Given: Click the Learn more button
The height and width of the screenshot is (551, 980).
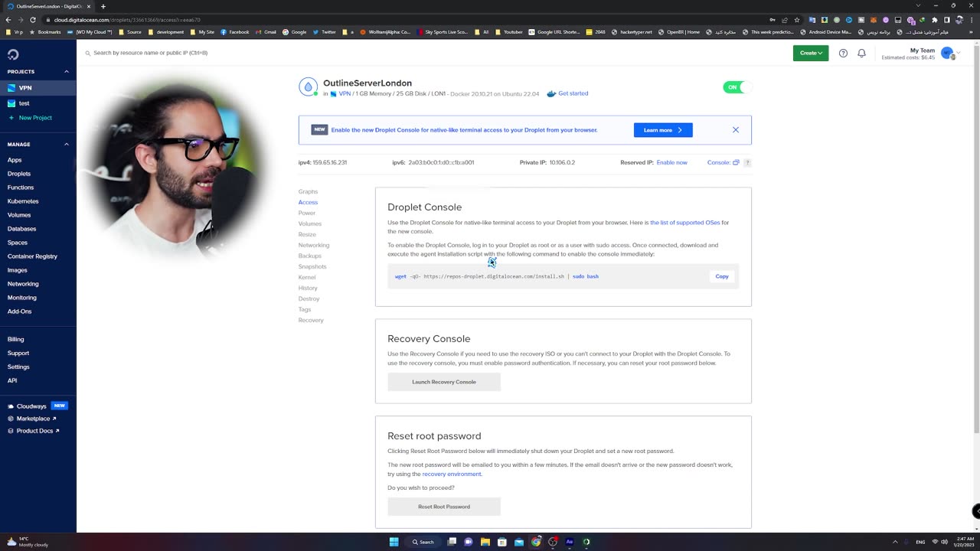Looking at the screenshot, I should tap(663, 130).
